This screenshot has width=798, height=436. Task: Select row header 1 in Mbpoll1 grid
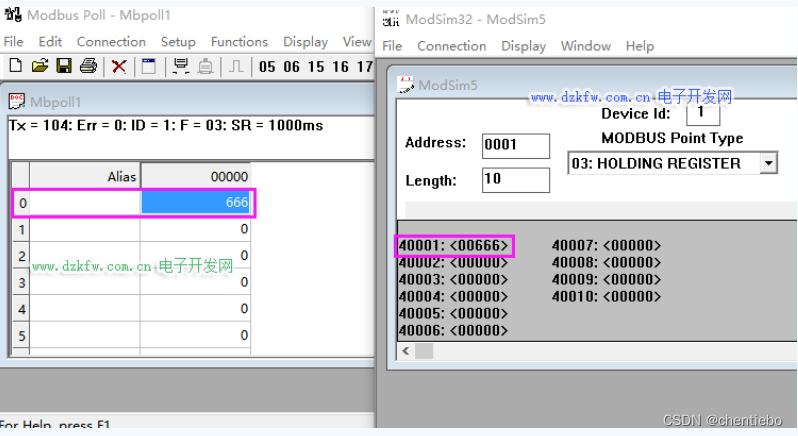coord(21,229)
